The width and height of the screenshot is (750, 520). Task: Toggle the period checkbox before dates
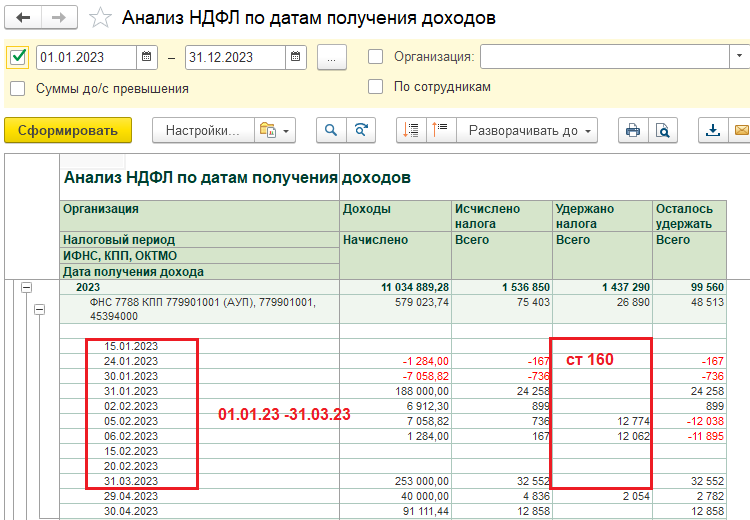point(17,57)
